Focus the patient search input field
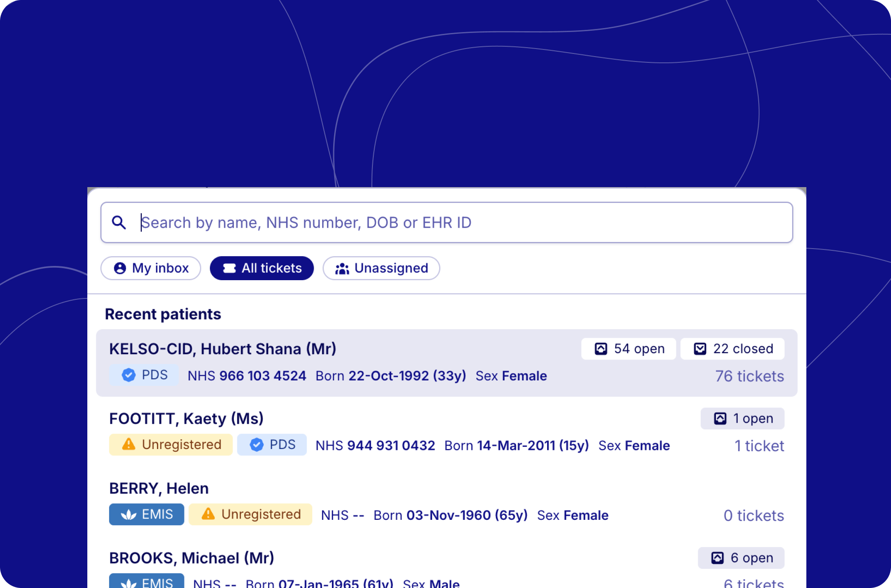This screenshot has width=891, height=588. (447, 222)
